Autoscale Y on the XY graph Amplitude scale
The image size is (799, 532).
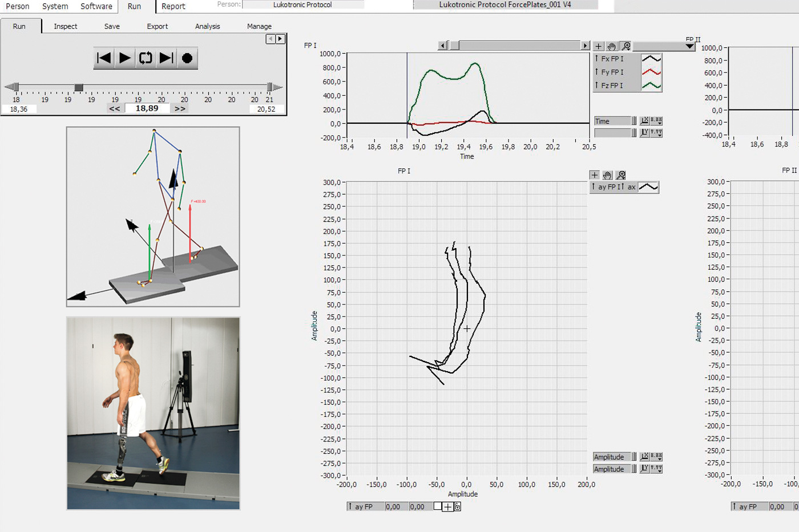click(x=644, y=469)
